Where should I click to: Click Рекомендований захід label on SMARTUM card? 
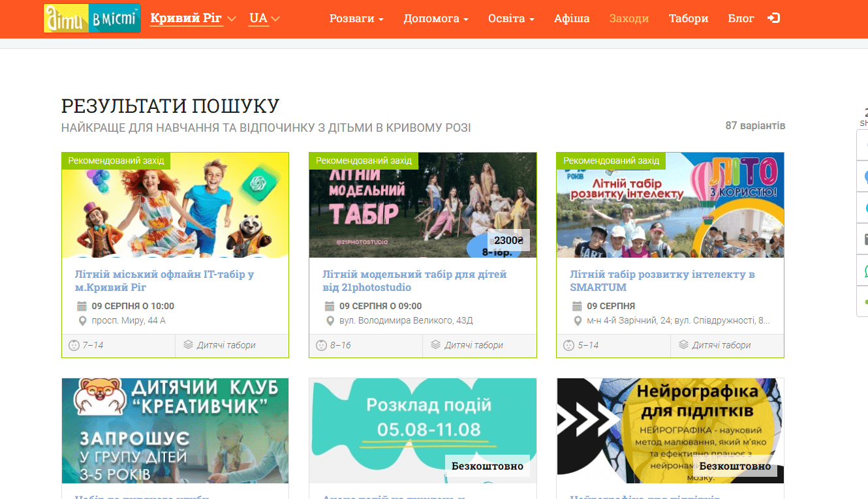click(611, 160)
